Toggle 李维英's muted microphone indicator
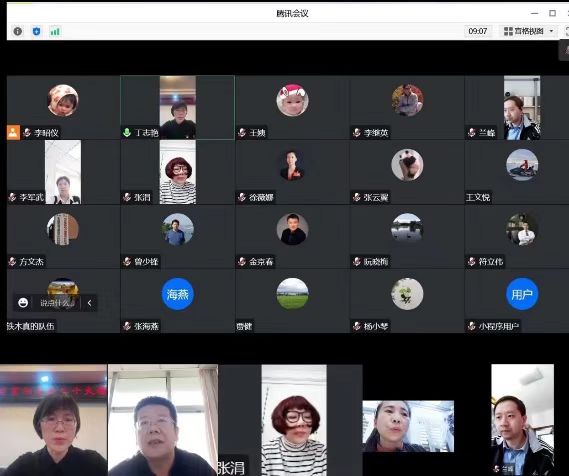The image size is (569, 476). pyautogui.click(x=356, y=133)
